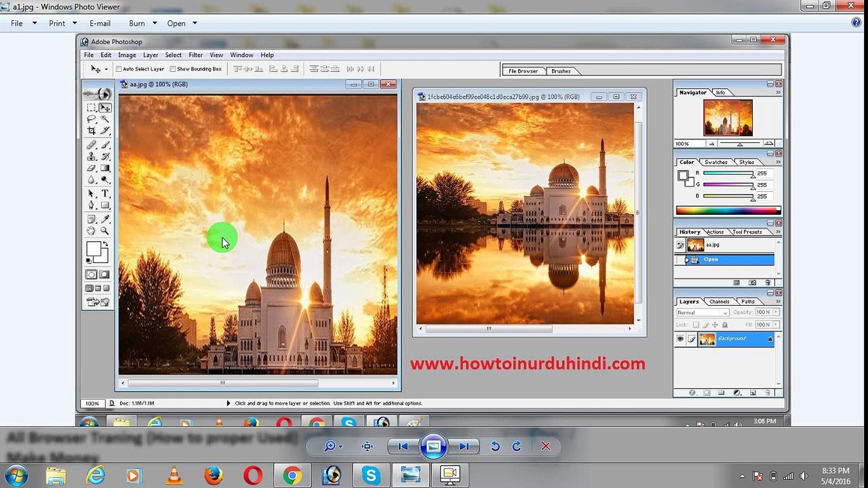The image size is (868, 488).
Task: Enable Auto Select Layer checkbox
Action: click(x=119, y=68)
